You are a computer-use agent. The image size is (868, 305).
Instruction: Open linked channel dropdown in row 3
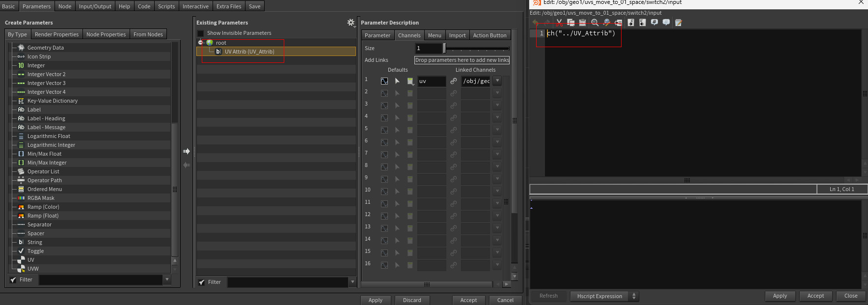coord(497,105)
